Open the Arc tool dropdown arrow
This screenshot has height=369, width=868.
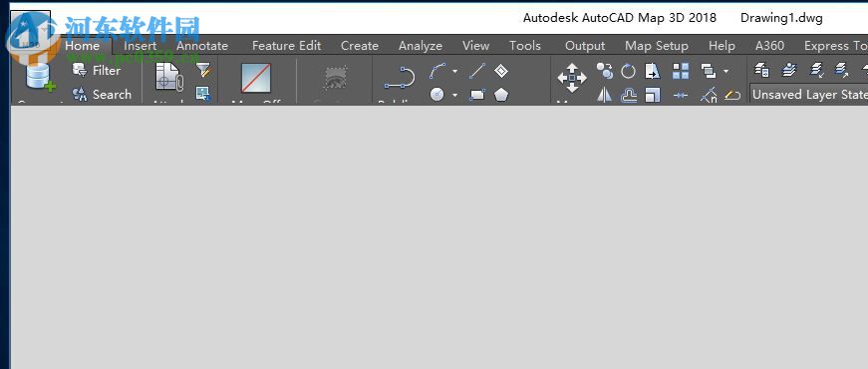455,71
